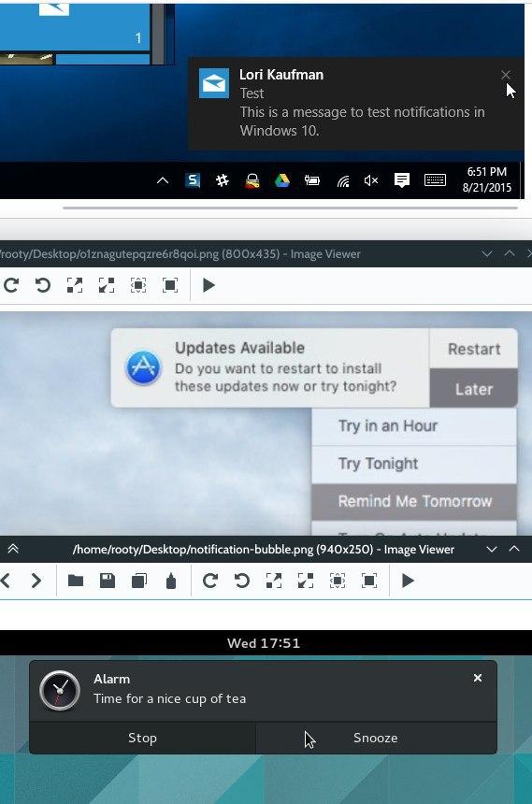
Task: Click the copy icon in notification-bubble.png viewer
Action: pos(139,581)
